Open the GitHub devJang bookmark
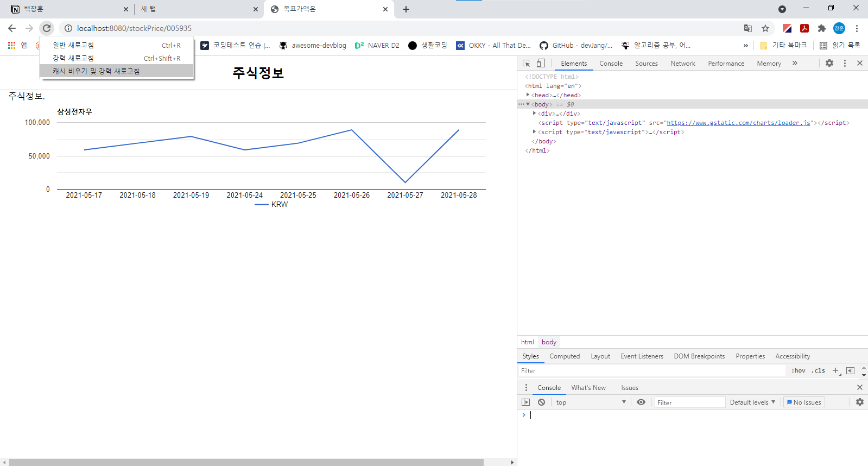This screenshot has height=466, width=868. 576,46
